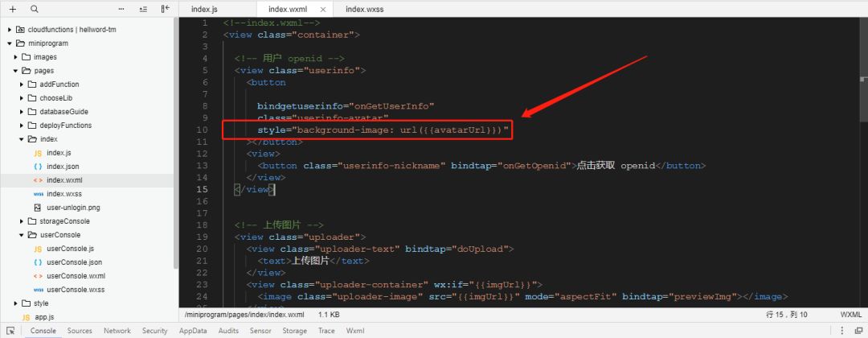Screen dimensions: 868x338
Task: Click the cloud folder icon beside cloudfunctions
Action: pos(20,30)
